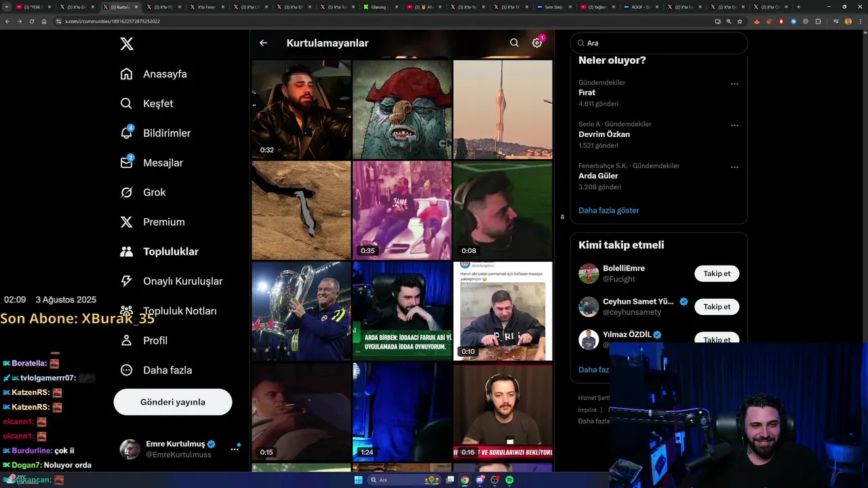Open Discord from the taskbar
The height and width of the screenshot is (488, 868).
tap(479, 480)
